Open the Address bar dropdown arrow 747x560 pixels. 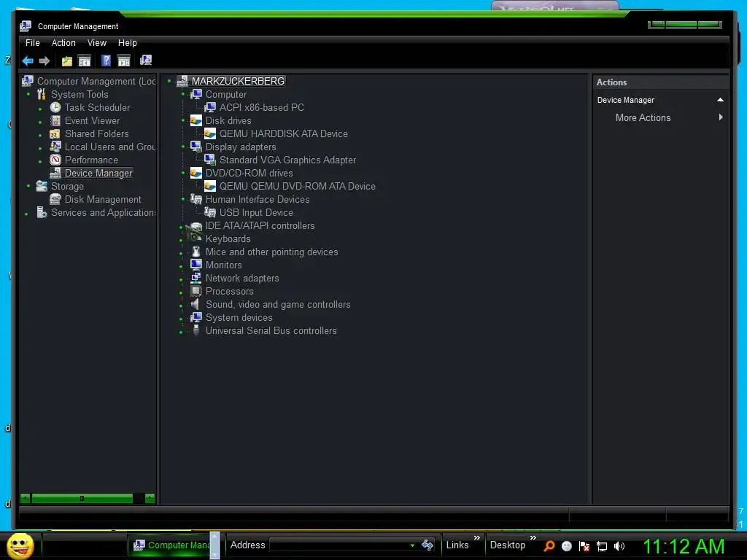point(413,545)
